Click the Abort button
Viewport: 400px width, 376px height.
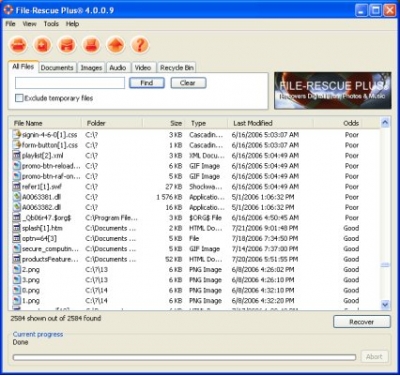[x=374, y=357]
